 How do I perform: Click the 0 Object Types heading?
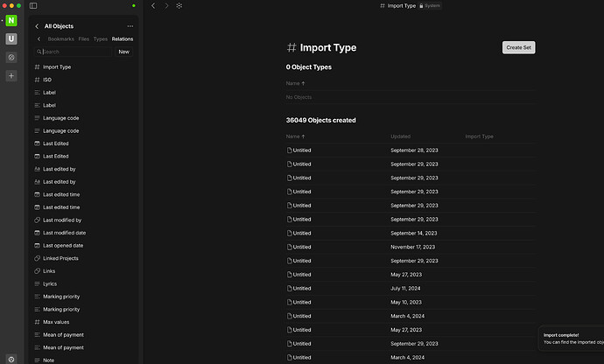pos(308,67)
